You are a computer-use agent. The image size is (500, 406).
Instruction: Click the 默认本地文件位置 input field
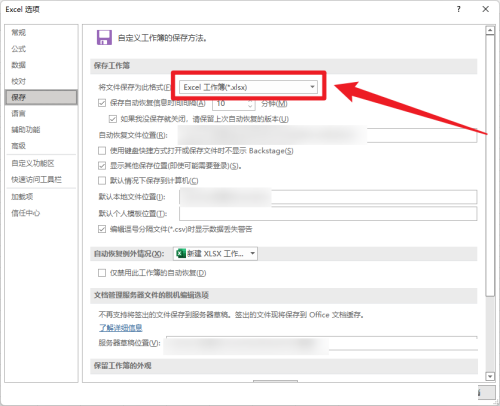328,197
